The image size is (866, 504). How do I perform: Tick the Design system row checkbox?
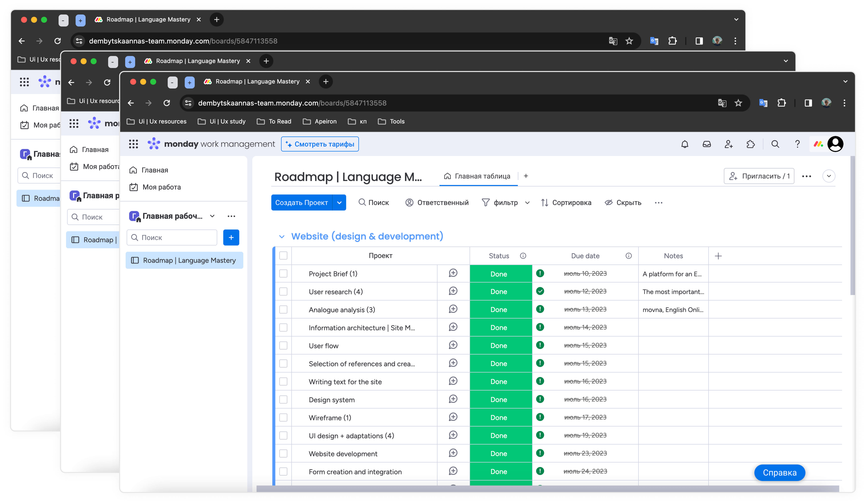tap(283, 400)
